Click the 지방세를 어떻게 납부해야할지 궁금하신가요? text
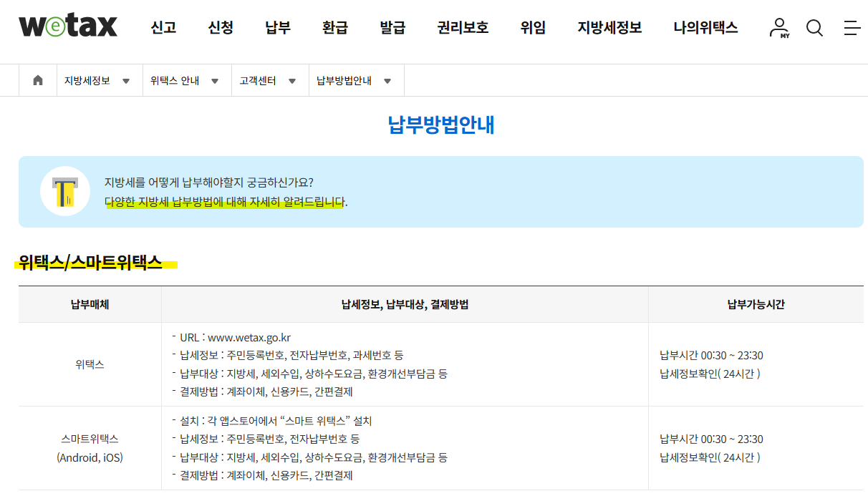The image size is (868, 496). coord(208,183)
